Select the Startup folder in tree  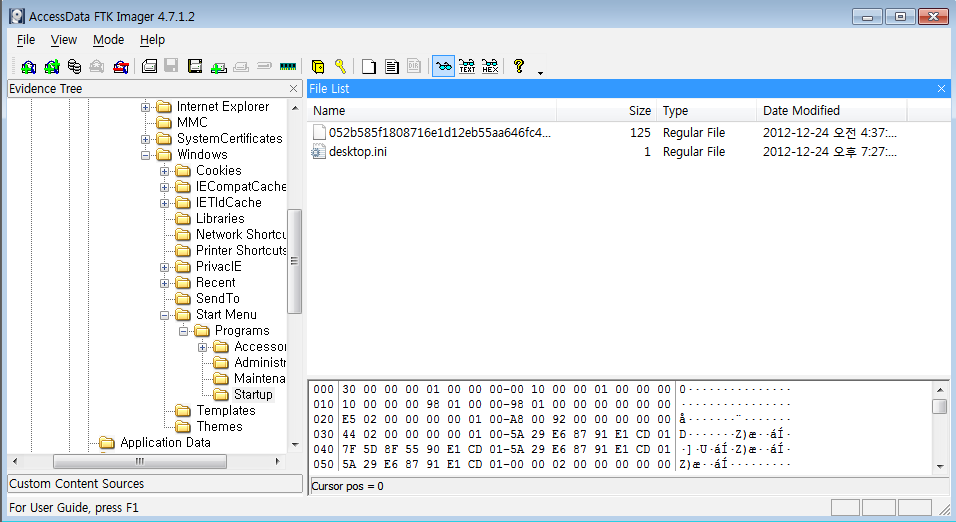pos(253,395)
